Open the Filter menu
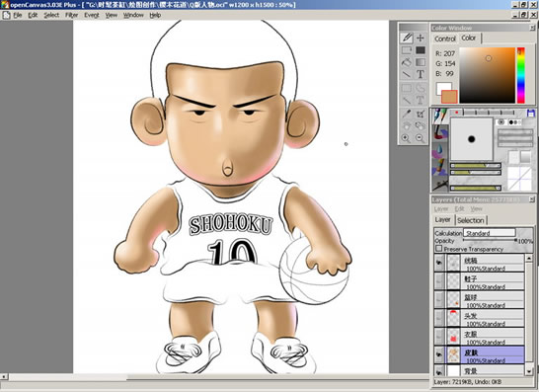This screenshot has height=392, width=539. pyautogui.click(x=71, y=15)
